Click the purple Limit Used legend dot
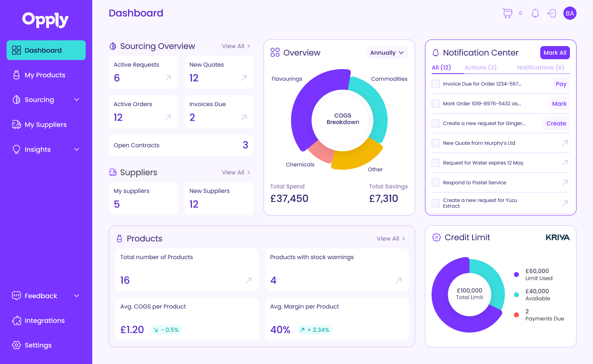 coord(516,274)
